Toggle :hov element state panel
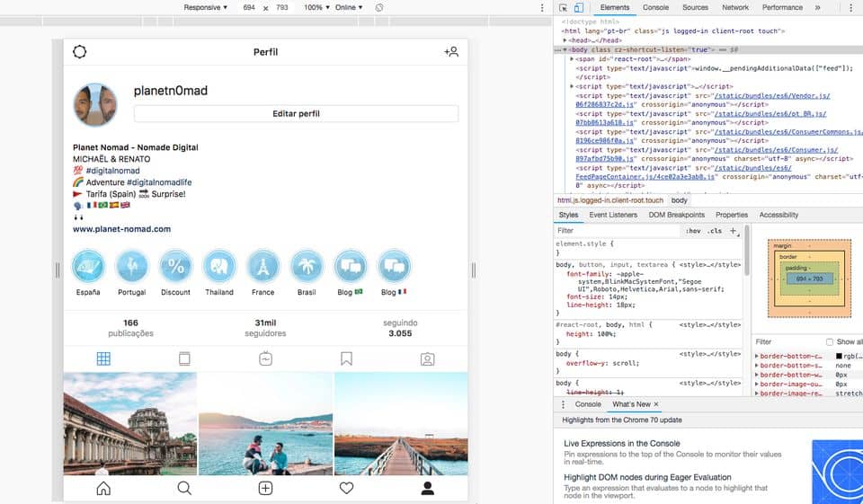This screenshot has height=504, width=863. click(x=693, y=231)
